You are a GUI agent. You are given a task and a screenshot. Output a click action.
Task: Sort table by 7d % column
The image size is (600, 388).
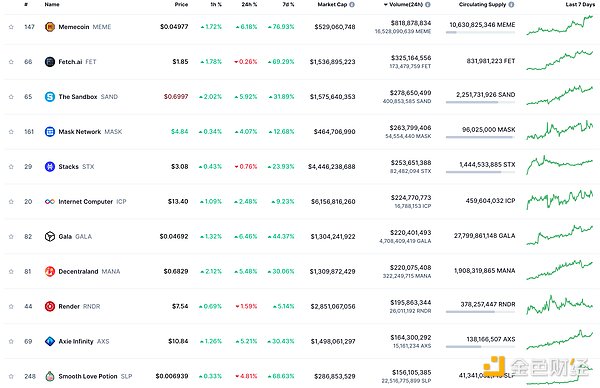[288, 5]
